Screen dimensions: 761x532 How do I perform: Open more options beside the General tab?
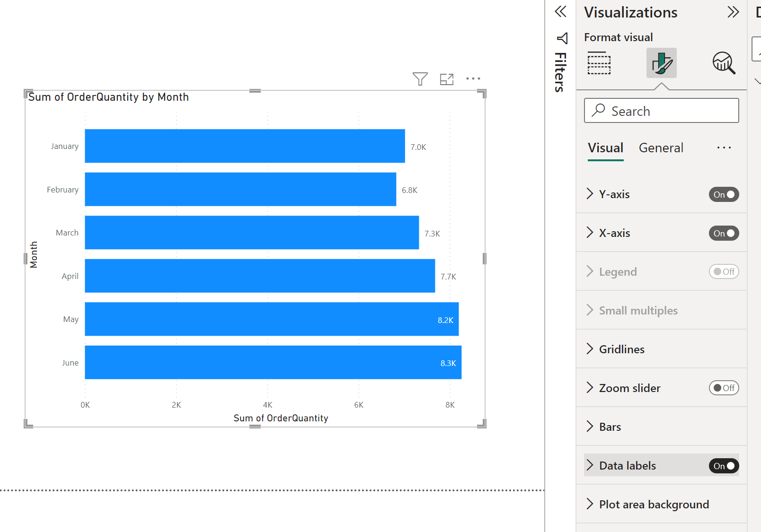724,148
